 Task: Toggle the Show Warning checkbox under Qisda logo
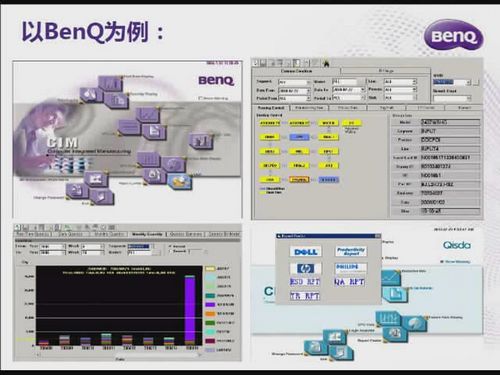tap(442, 262)
